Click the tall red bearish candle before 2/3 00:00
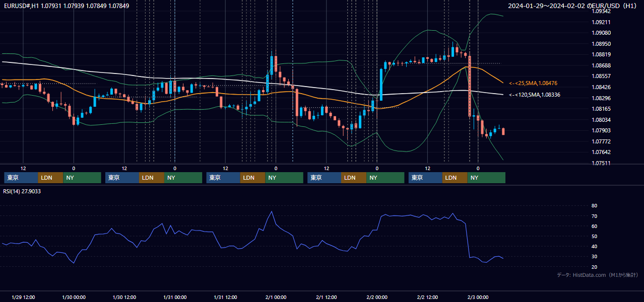Viewport: 644px width, 302px height. (470, 86)
